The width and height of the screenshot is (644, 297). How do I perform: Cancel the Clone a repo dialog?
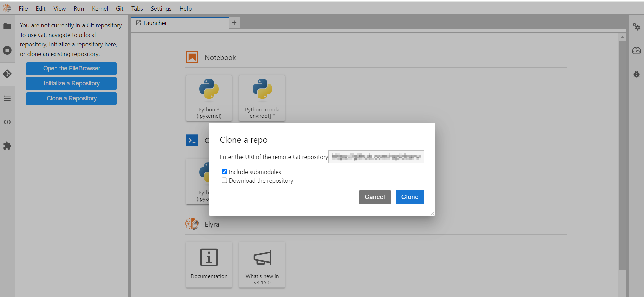375,197
